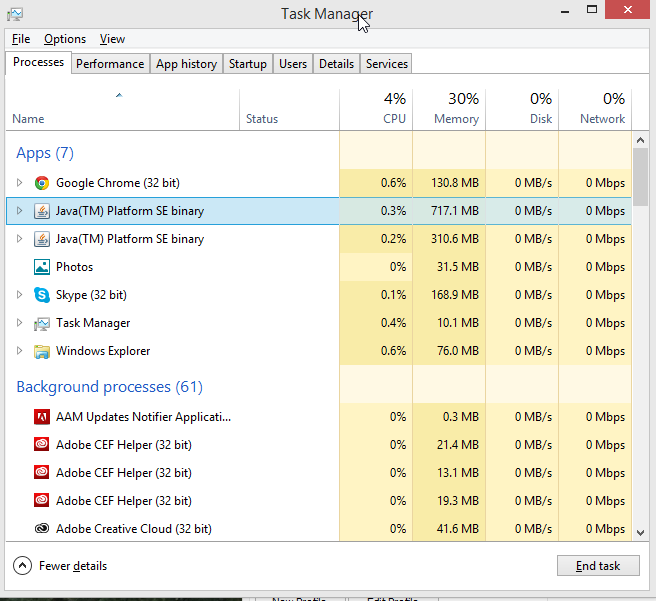This screenshot has height=601, width=656.
Task: Click the Adobe Creative Cloud icon
Action: tap(41, 529)
